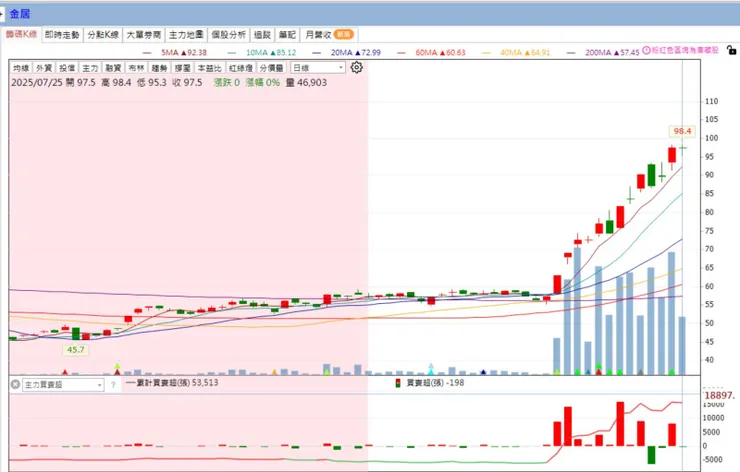Open the 主力地圖 tab
Screen dimensions: 740x472
tap(186, 34)
